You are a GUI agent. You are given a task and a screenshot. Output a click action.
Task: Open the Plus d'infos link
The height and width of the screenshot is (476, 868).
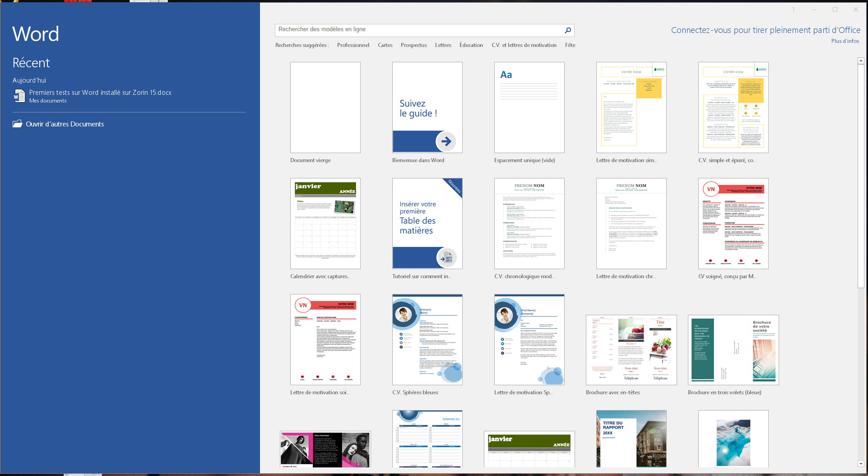(x=845, y=41)
